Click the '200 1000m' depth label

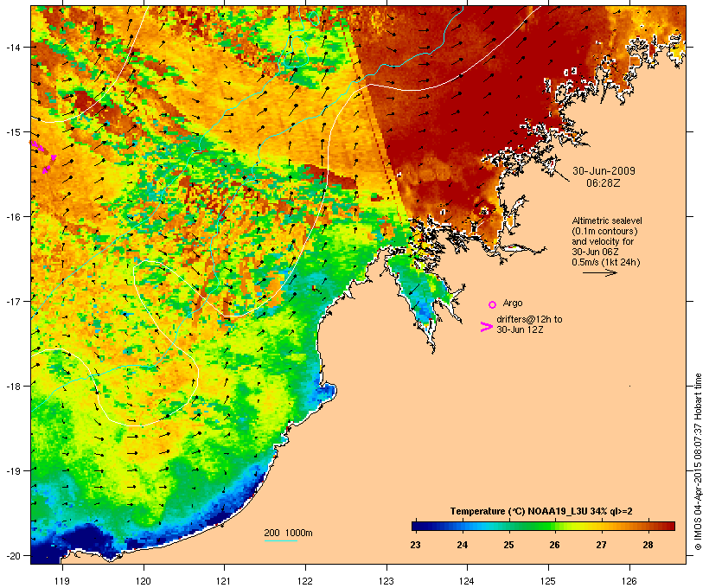(288, 533)
